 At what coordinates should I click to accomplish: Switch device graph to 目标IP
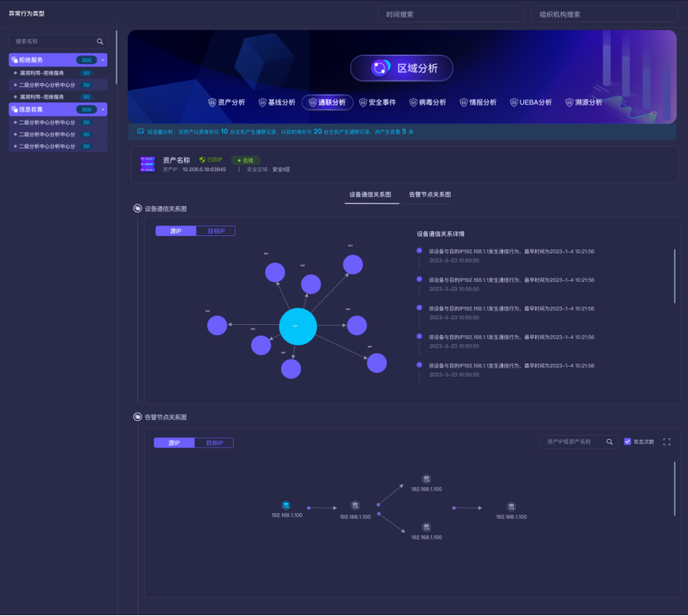(215, 231)
